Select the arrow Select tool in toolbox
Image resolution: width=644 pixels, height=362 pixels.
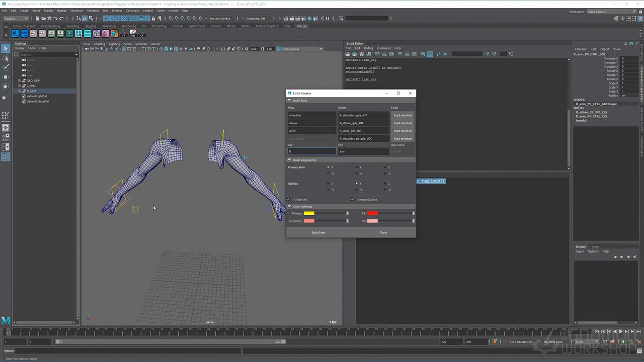pyautogui.click(x=6, y=48)
